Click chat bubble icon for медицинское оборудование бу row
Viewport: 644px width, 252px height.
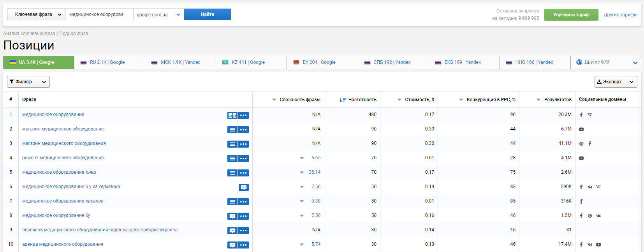coord(232,216)
